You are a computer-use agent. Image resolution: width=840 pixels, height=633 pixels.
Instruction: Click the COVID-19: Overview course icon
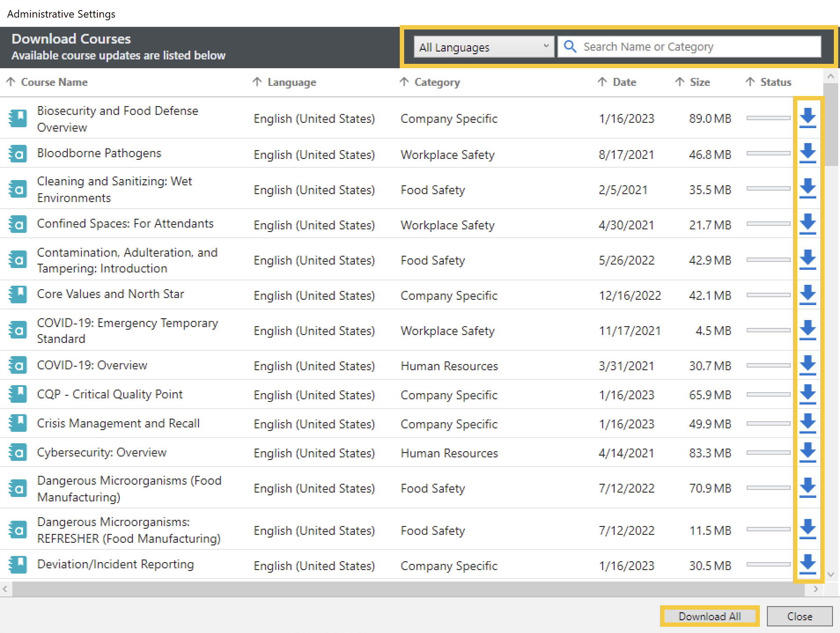(18, 365)
